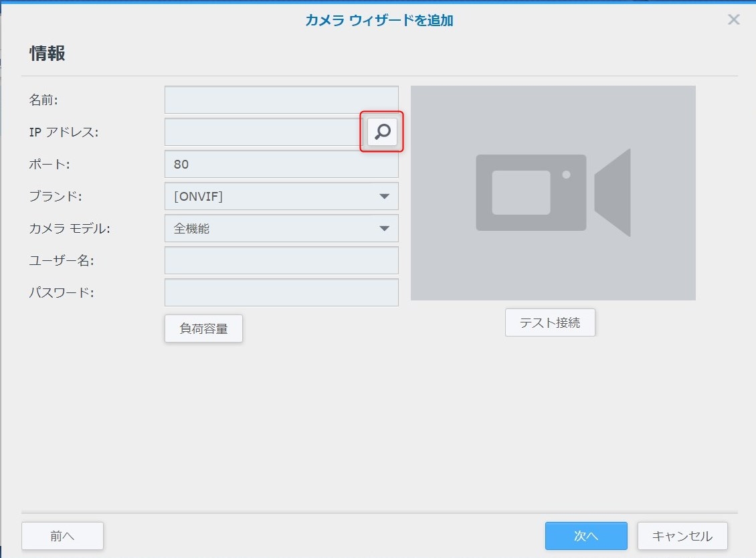Click the 情報 section heading
This screenshot has height=558, width=756.
47,54
